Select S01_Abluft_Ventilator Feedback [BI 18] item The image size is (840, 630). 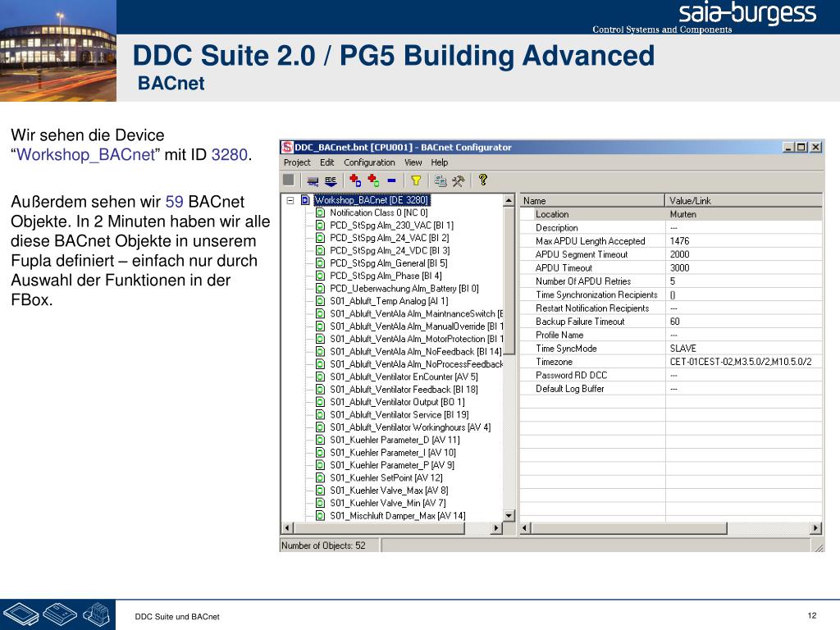point(404,390)
